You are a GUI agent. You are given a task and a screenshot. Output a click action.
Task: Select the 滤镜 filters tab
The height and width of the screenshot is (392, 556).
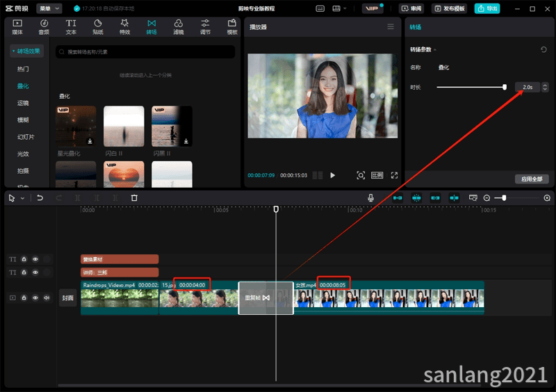(x=179, y=27)
